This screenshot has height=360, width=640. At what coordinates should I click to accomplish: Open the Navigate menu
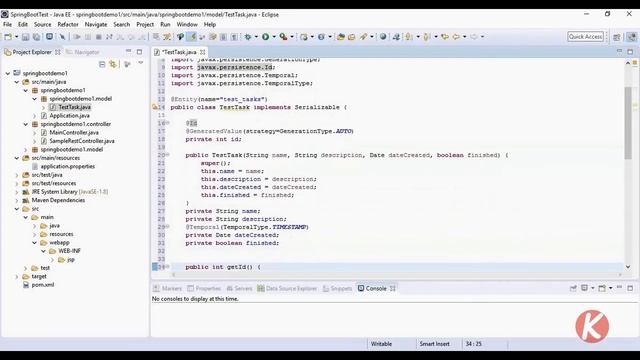point(96,24)
